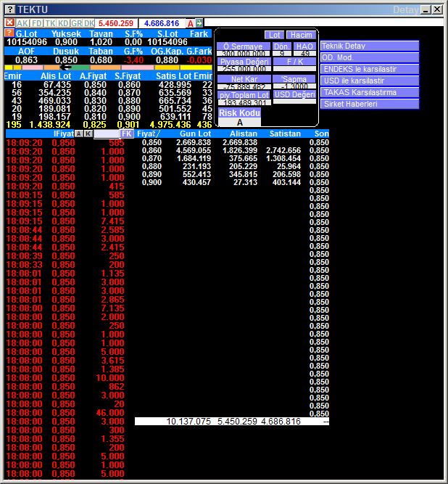Click the IFiyat column header
The width and height of the screenshot is (448, 484).
(64, 134)
